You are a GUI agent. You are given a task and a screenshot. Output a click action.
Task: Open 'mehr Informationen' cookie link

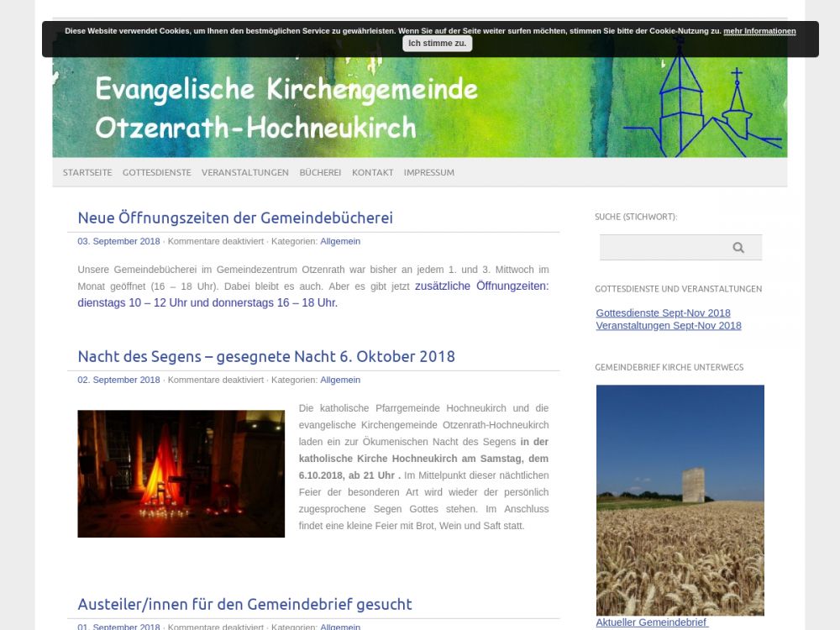(x=759, y=31)
